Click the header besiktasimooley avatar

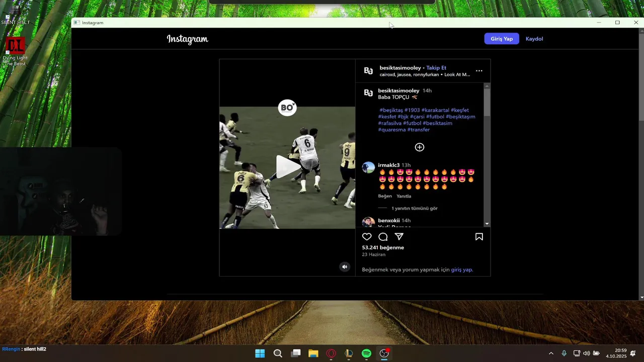[x=368, y=71]
